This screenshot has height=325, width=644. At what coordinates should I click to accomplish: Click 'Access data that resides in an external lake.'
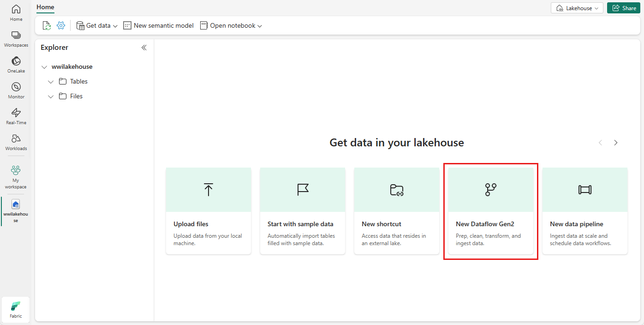[394, 240]
